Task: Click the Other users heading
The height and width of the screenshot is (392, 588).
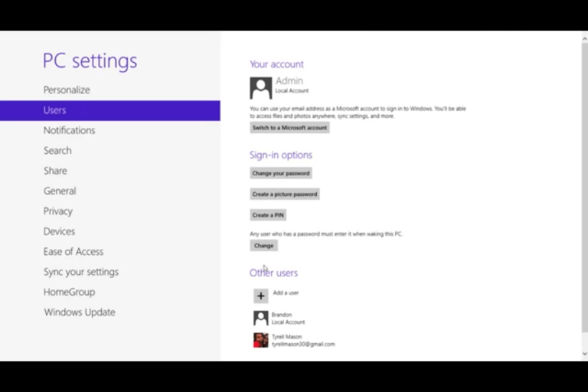Action: tap(274, 273)
